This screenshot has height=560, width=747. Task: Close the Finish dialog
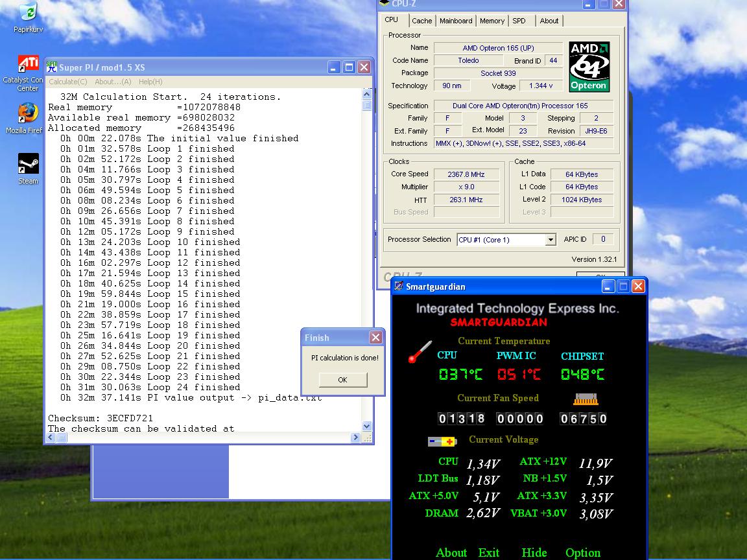tap(375, 338)
